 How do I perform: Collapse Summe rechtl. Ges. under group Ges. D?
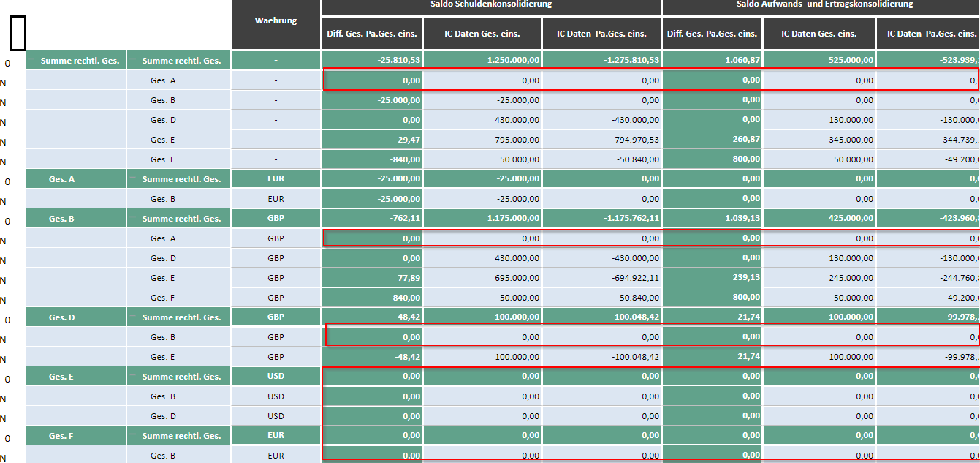tap(134, 317)
